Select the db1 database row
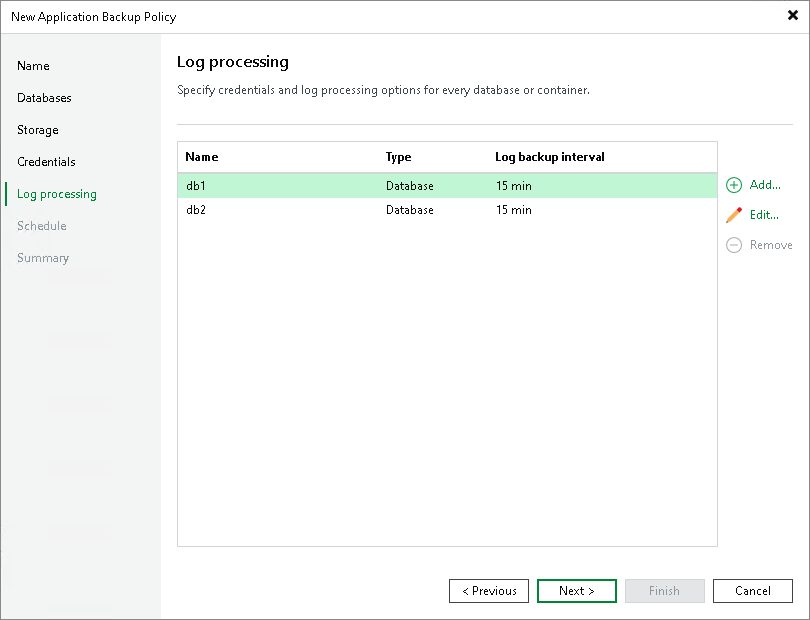Viewport: 810px width, 620px height. tap(300, 185)
